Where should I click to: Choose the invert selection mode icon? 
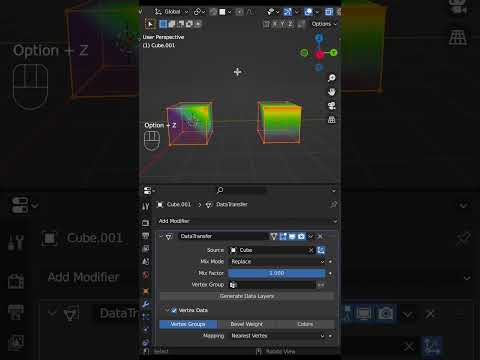click(x=189, y=24)
